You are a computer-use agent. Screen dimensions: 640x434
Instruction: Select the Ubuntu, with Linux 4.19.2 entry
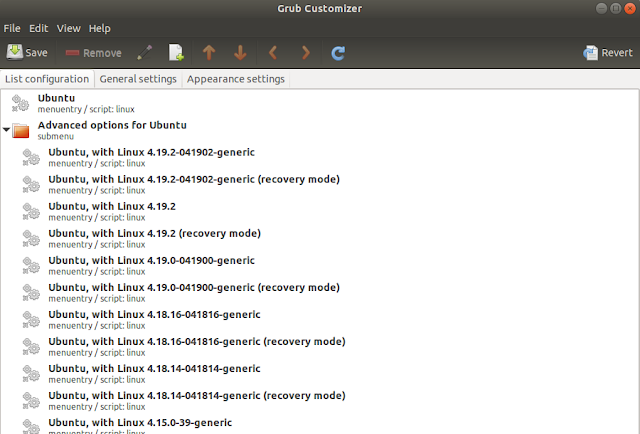pos(320,211)
